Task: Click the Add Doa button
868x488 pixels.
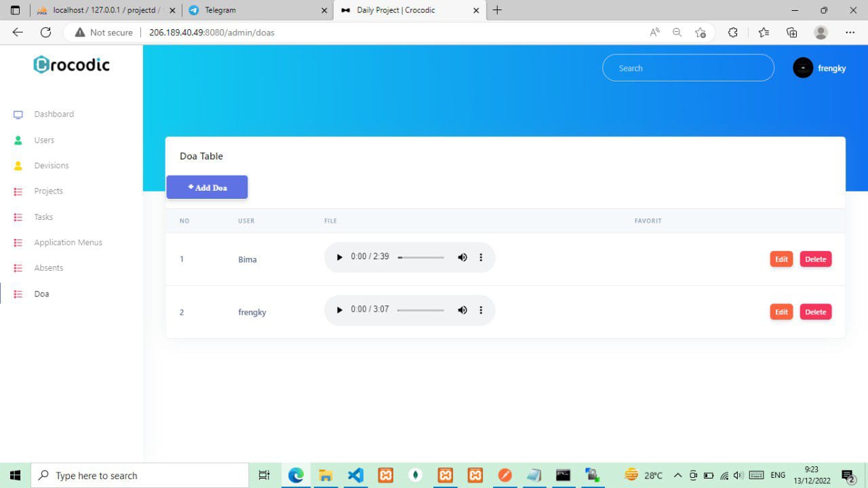Action: coord(207,187)
